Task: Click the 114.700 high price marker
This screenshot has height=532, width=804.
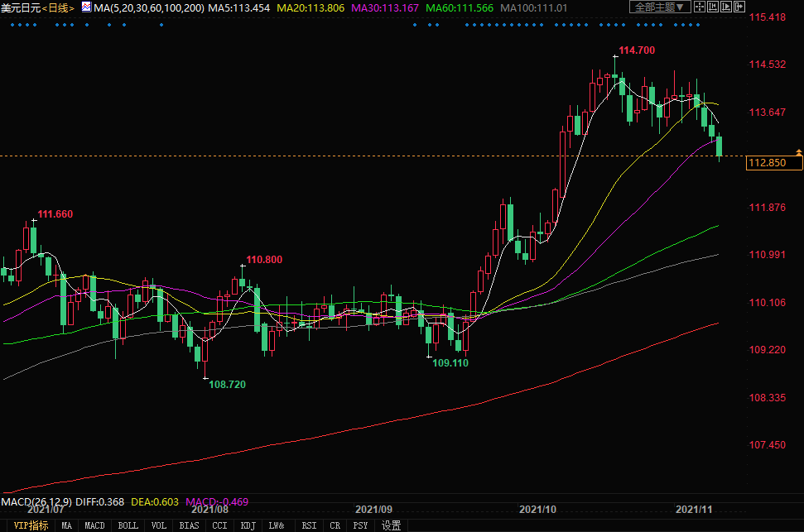Action: [x=637, y=50]
